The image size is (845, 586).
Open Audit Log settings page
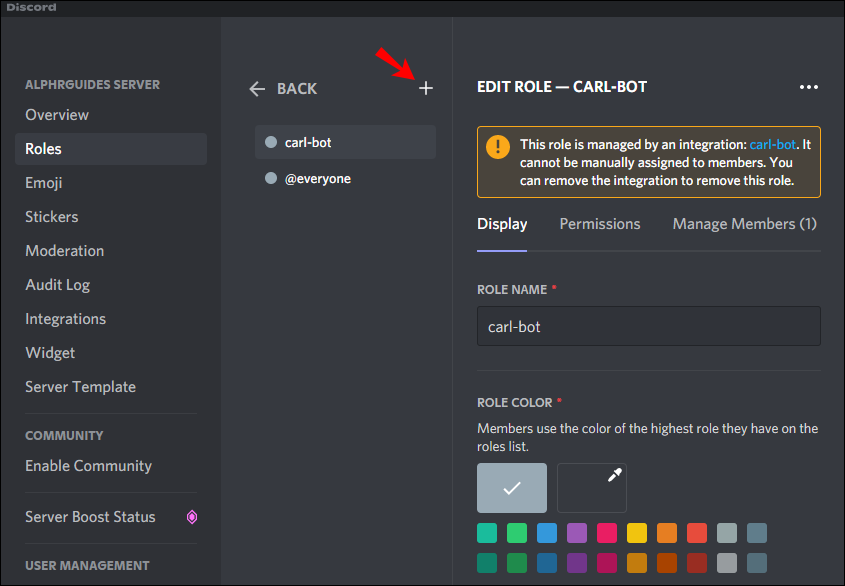pos(58,285)
